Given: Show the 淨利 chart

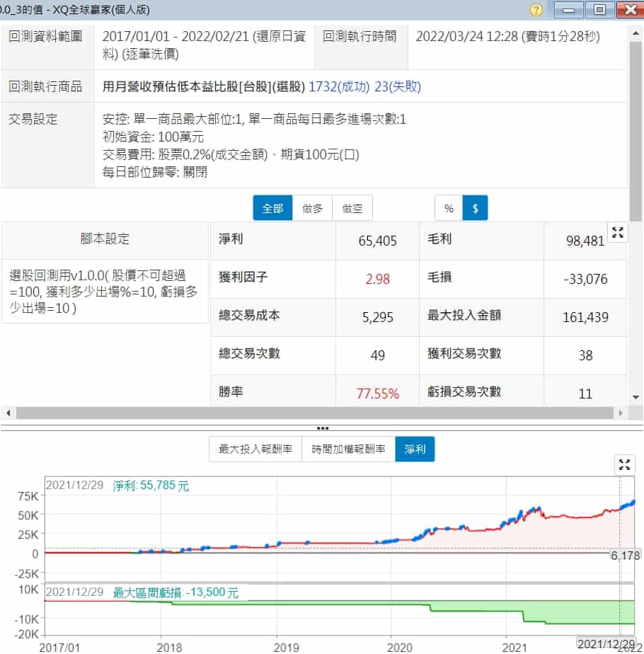Looking at the screenshot, I should 415,449.
